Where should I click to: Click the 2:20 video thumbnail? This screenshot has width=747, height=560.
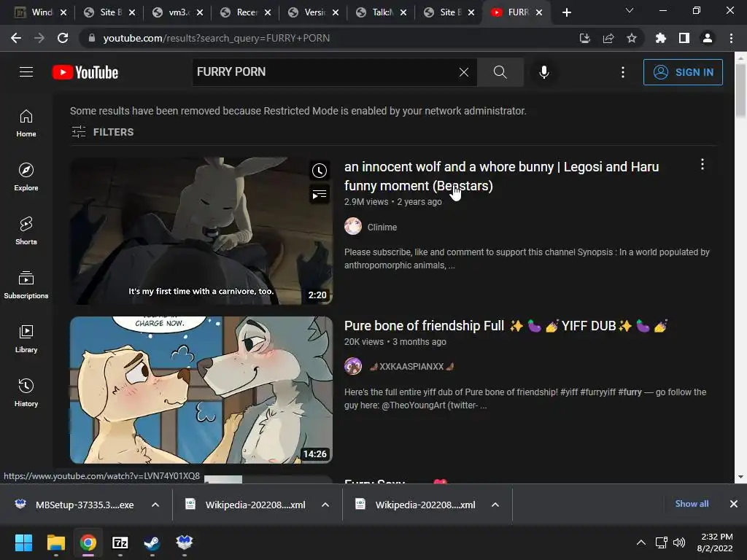point(201,231)
